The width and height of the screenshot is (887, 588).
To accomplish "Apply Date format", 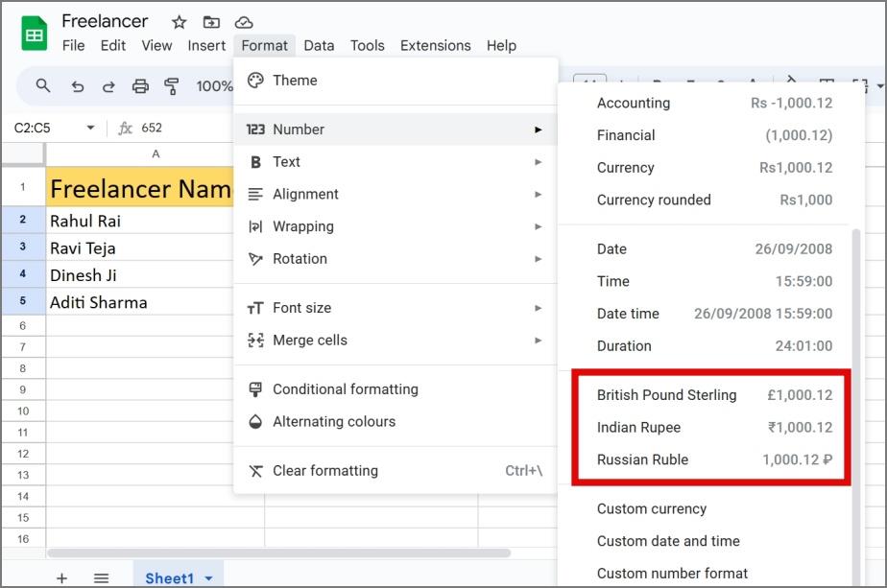I will coord(706,248).
